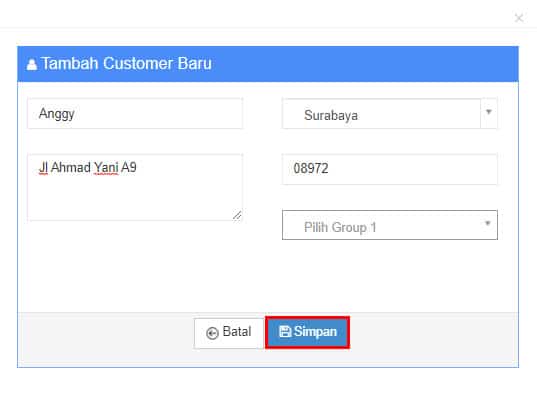Image resolution: width=537 pixels, height=407 pixels.
Task: Click the arrow on the Pilih Group 1 select
Action: pos(488,223)
